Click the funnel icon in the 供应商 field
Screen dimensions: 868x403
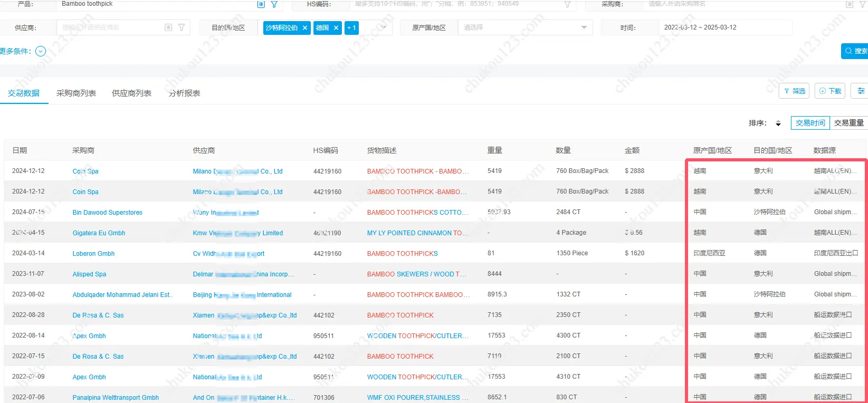tap(182, 27)
